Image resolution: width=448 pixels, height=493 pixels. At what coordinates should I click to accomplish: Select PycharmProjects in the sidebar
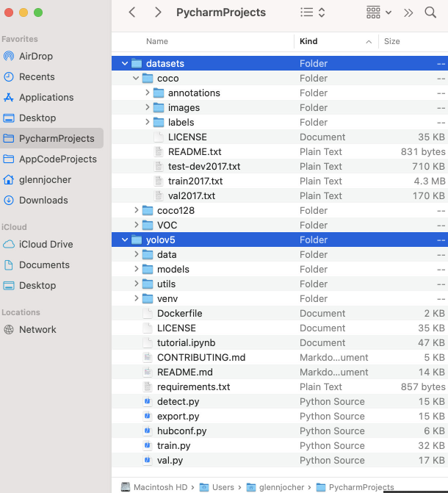tap(51, 138)
